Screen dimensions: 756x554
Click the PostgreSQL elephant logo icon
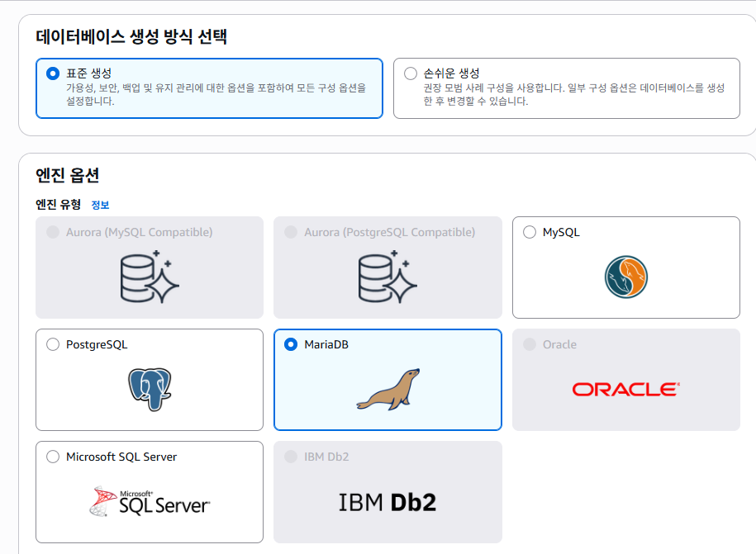pos(150,389)
